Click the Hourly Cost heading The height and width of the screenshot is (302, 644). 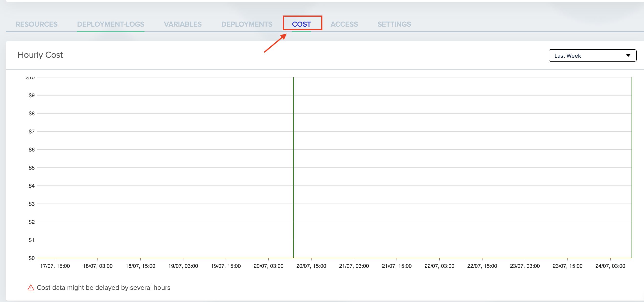(x=40, y=55)
